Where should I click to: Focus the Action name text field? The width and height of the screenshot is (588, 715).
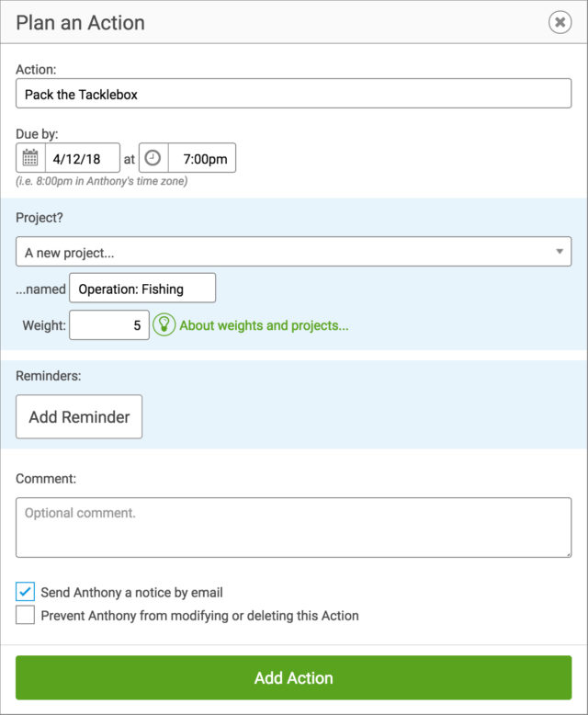(x=294, y=94)
